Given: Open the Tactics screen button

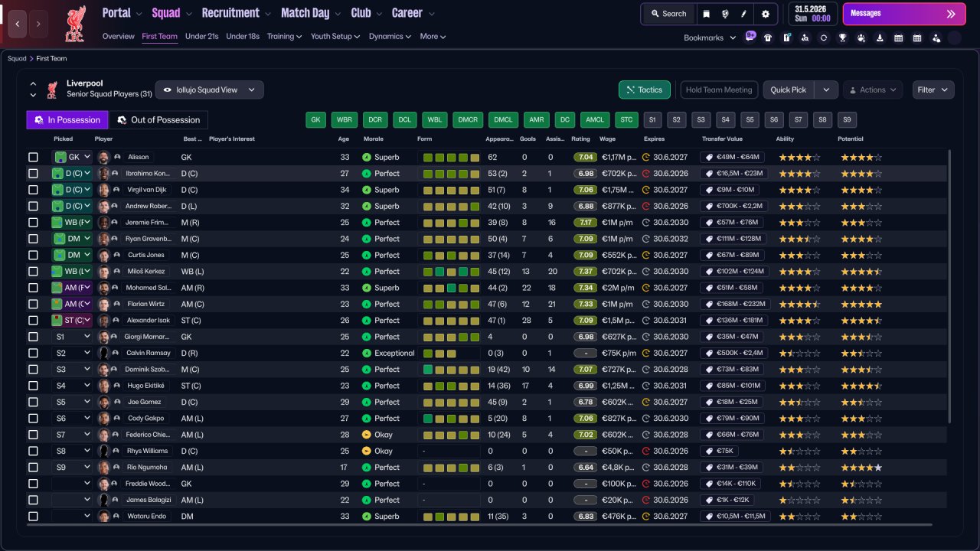Looking at the screenshot, I should [x=645, y=90].
